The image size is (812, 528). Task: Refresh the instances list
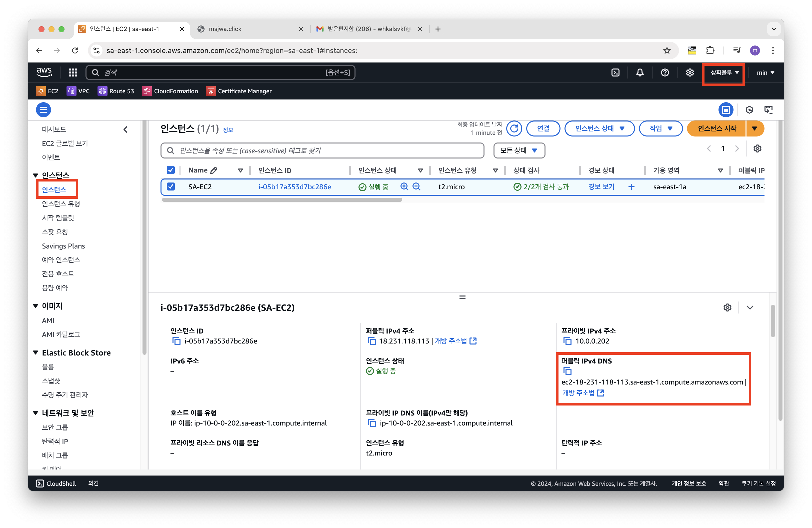pyautogui.click(x=514, y=128)
